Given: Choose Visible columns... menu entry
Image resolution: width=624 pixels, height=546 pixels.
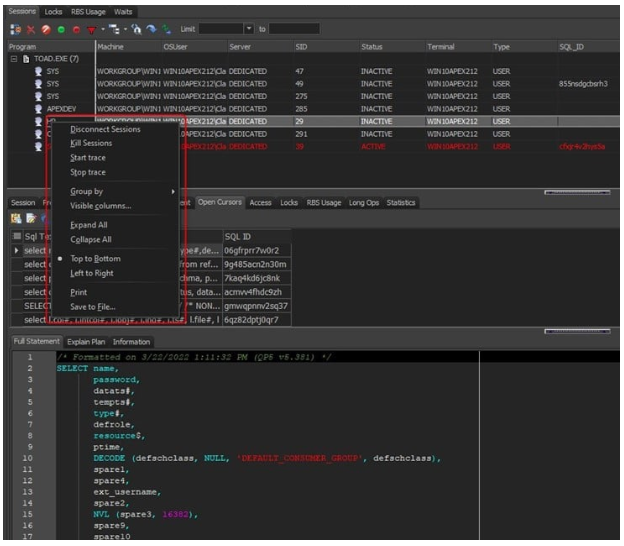Looking at the screenshot, I should [101, 206].
